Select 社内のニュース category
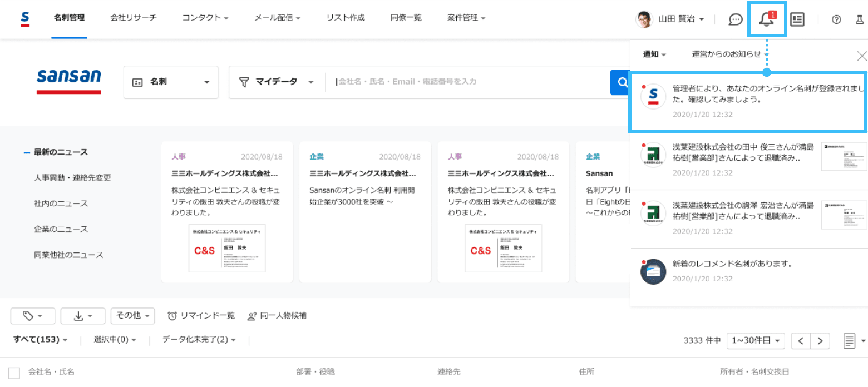This screenshot has height=387, width=868. [61, 204]
